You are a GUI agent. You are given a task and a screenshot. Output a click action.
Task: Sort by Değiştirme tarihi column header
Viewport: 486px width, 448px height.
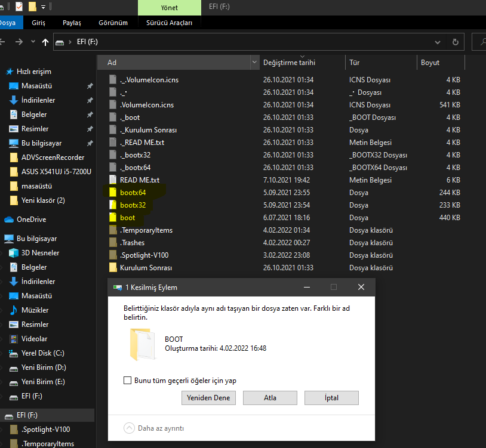tap(289, 63)
